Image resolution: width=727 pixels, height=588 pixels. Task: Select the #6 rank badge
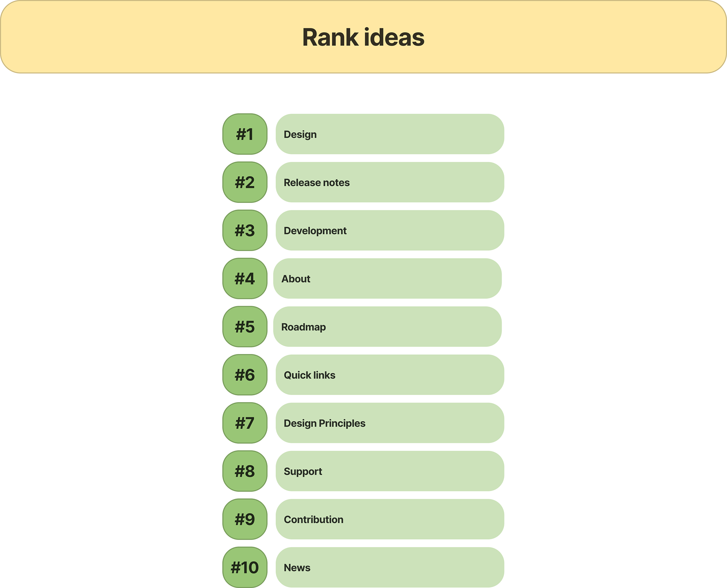[245, 374]
